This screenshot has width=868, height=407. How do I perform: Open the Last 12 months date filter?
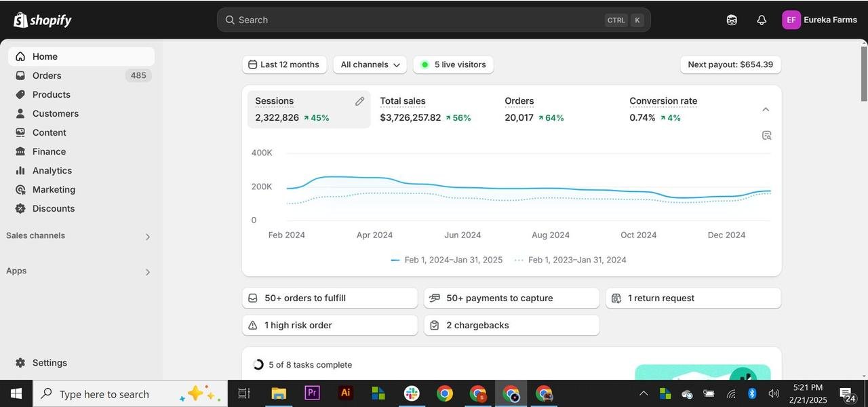[x=285, y=64]
